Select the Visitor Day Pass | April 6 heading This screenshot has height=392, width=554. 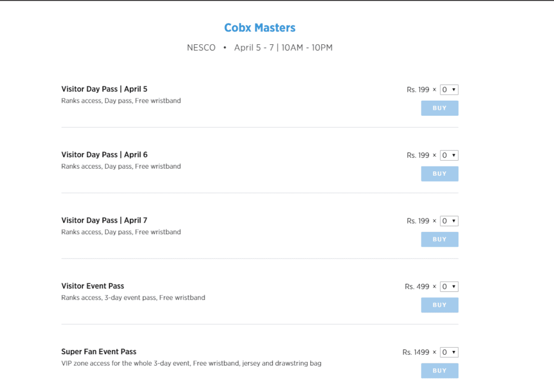coord(104,155)
